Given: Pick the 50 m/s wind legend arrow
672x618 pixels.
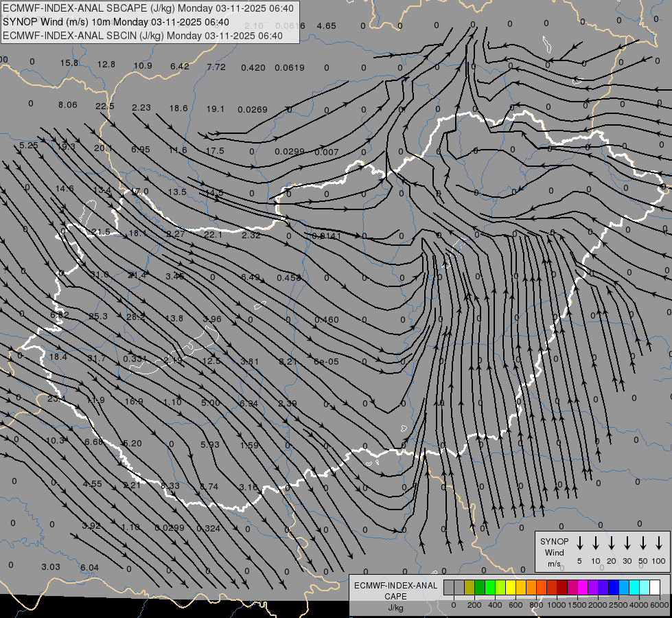Looking at the screenshot, I should click(643, 543).
